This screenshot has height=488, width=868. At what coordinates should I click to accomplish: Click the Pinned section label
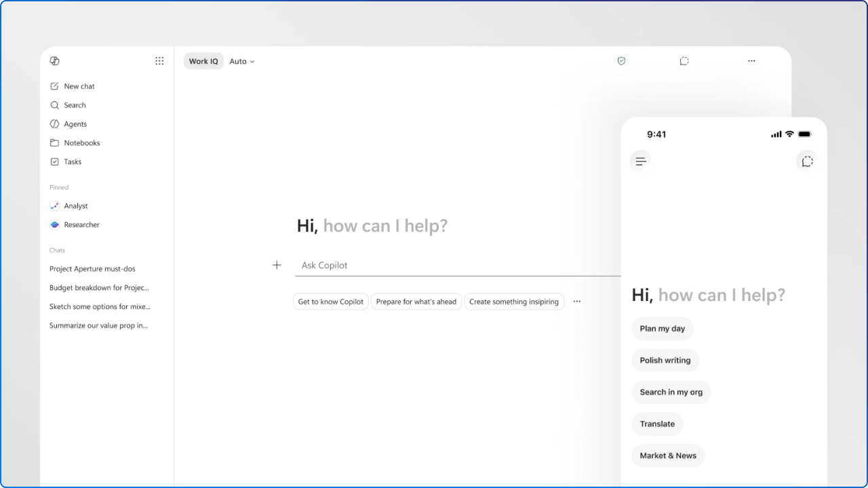click(x=59, y=188)
